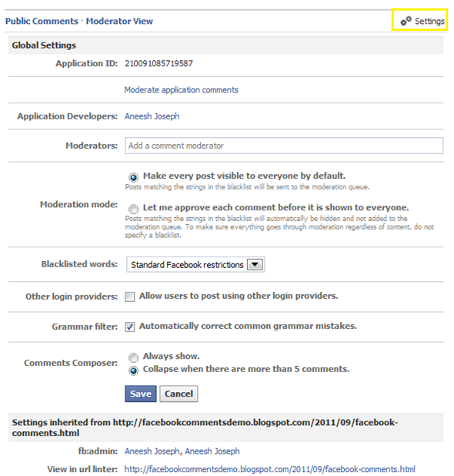Open second Aneesh Joseph fb:admin link
The height and width of the screenshot is (476, 454).
click(x=212, y=451)
